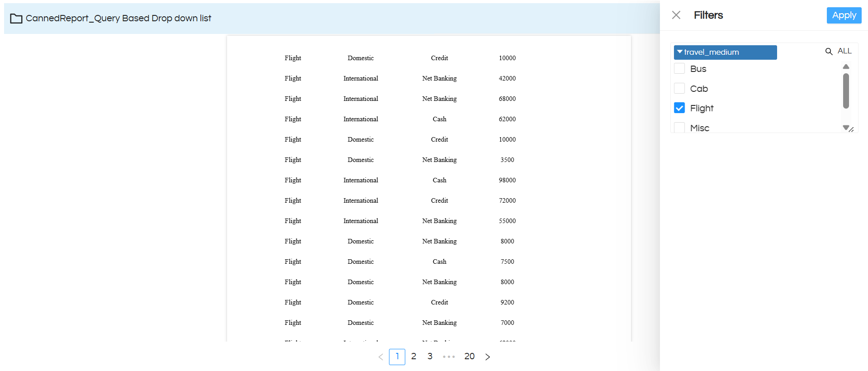Click the 7500 amount cell
The image size is (868, 371).
pos(507,262)
